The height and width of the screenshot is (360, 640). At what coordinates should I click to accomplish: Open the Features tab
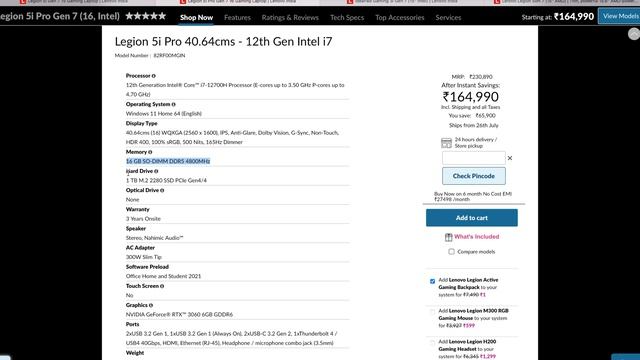237,18
